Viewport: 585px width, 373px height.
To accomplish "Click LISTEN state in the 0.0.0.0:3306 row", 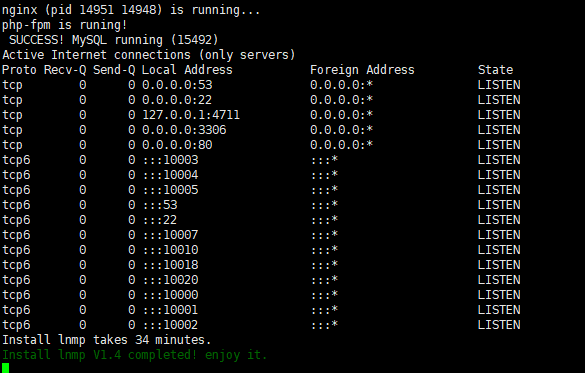I will click(499, 129).
